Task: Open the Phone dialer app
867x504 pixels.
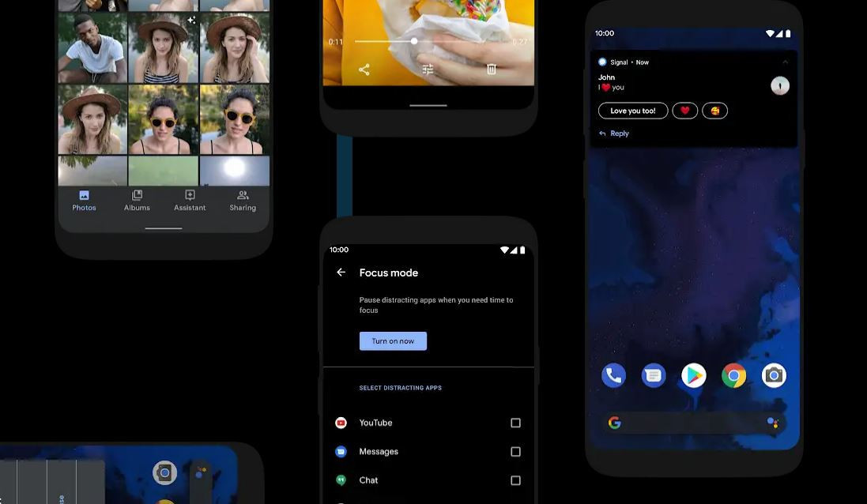Action: 613,375
